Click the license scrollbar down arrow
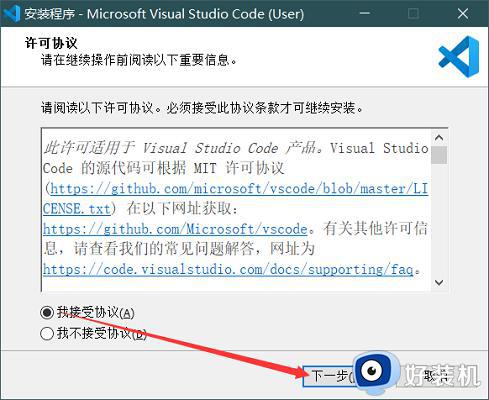The image size is (489, 400). tap(439, 283)
